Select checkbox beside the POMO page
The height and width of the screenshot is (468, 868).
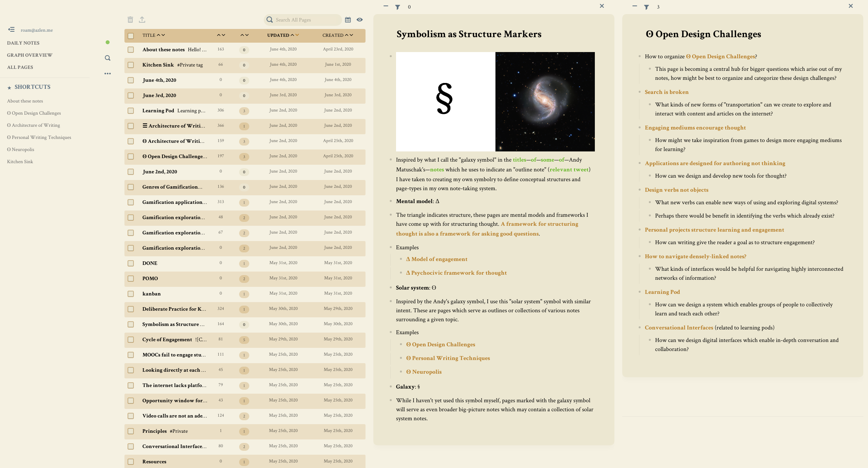131,279
